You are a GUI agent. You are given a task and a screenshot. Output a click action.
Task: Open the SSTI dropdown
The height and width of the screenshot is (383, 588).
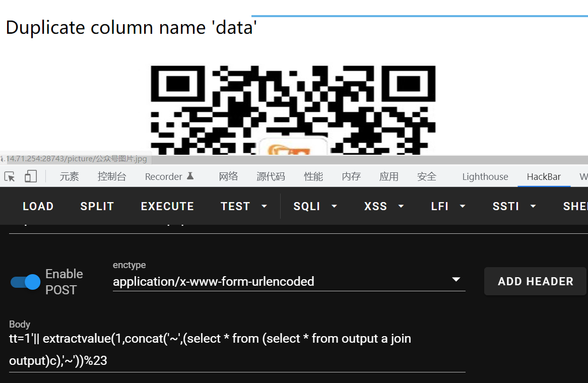coord(513,206)
